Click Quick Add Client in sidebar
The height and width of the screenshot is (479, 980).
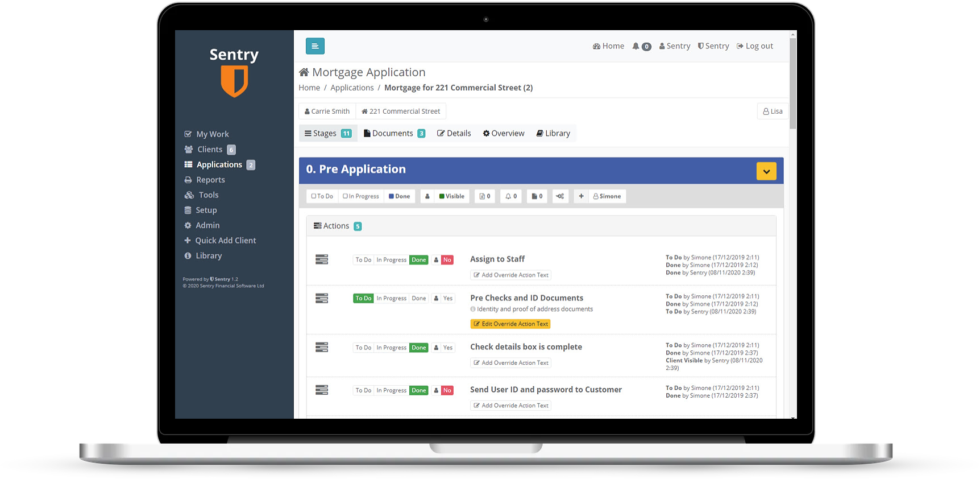point(220,241)
